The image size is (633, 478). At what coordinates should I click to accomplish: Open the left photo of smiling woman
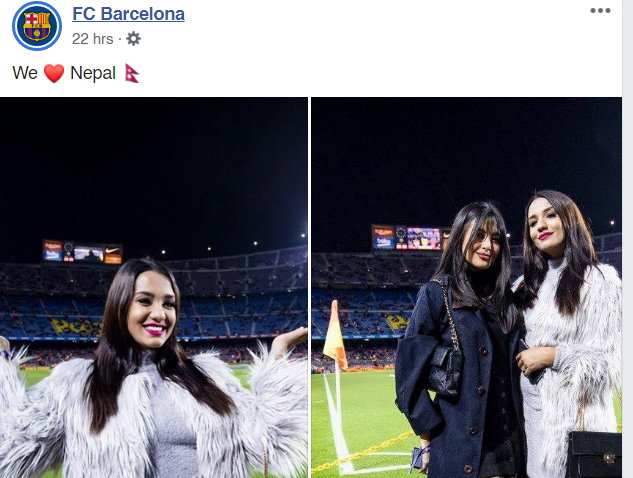[153, 287]
